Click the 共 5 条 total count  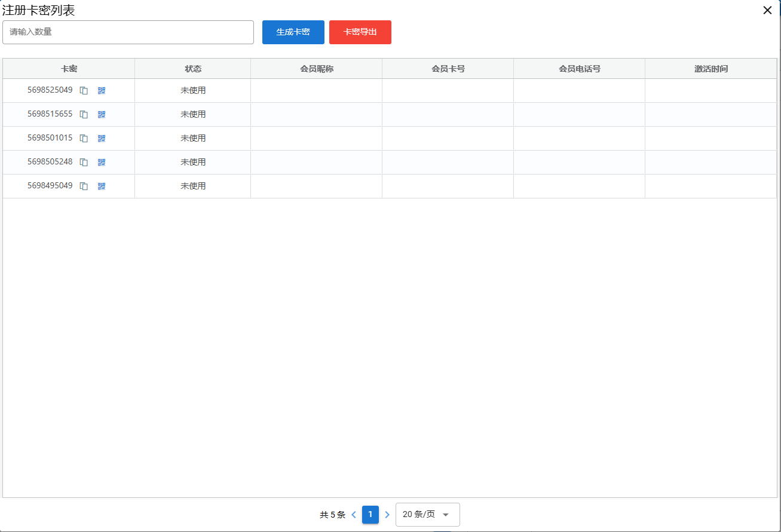pos(332,515)
